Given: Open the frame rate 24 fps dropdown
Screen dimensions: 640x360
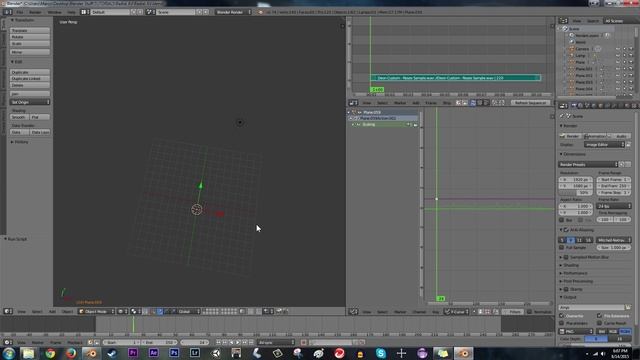Looking at the screenshot, I should point(613,206).
